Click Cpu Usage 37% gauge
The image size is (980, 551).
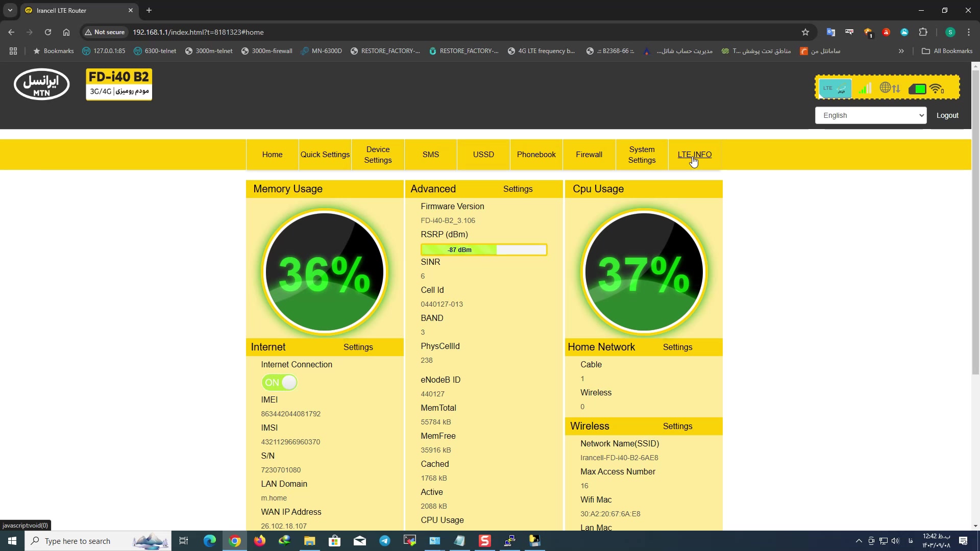tap(644, 272)
